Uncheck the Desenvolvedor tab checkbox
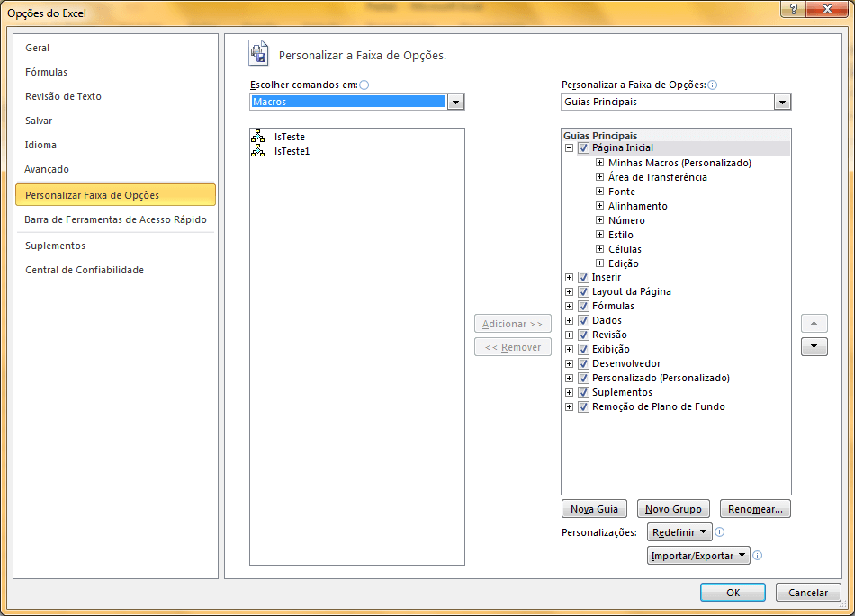 coord(583,363)
